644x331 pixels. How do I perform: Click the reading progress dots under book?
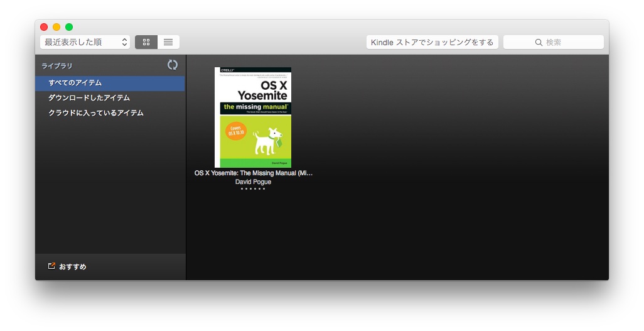tap(252, 188)
